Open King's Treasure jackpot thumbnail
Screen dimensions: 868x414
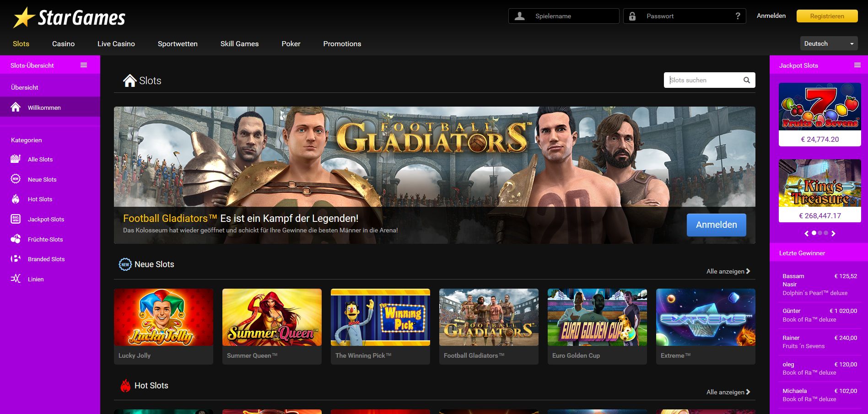click(x=820, y=183)
